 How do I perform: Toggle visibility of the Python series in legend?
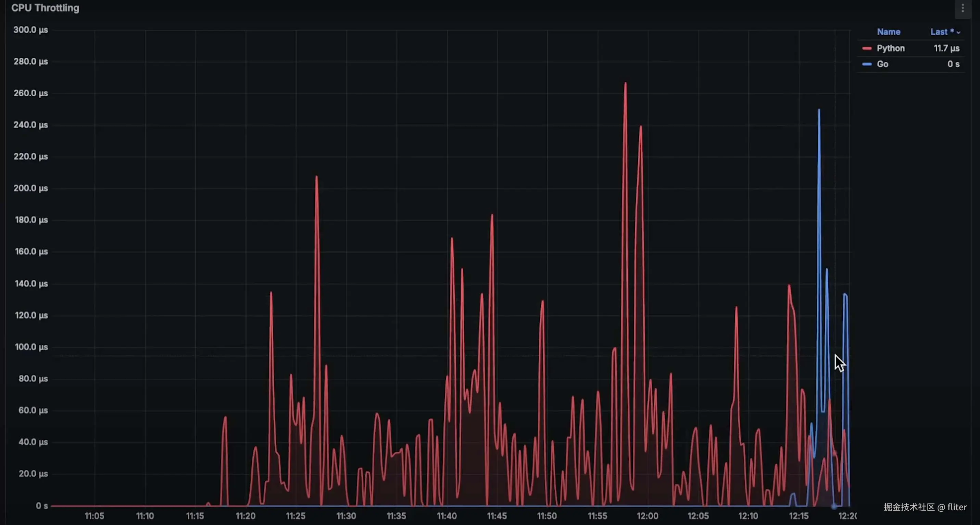click(890, 48)
